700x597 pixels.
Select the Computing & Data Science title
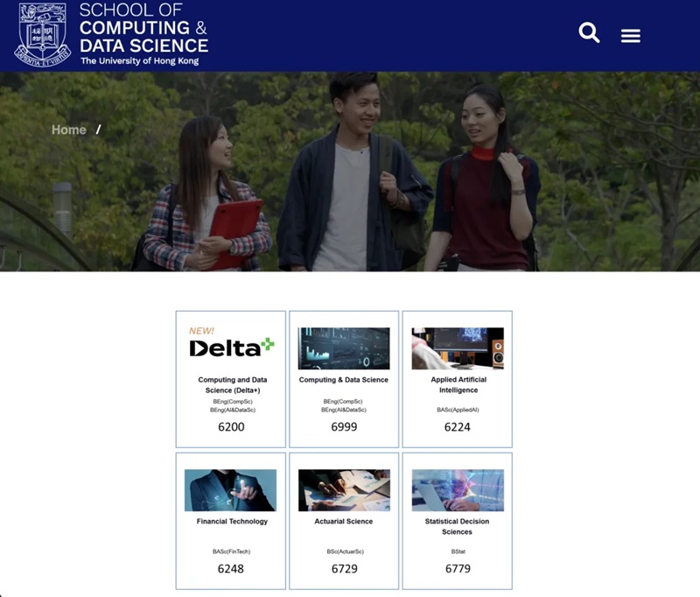[344, 380]
